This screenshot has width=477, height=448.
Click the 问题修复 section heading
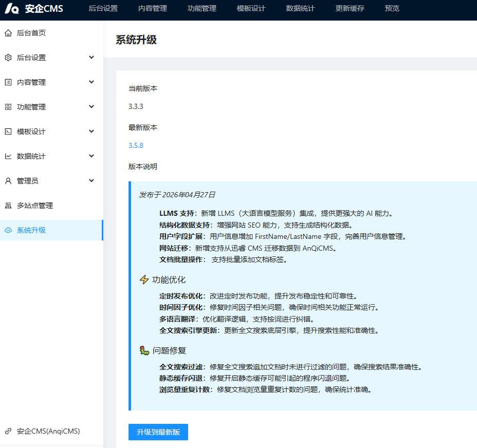[x=169, y=350]
